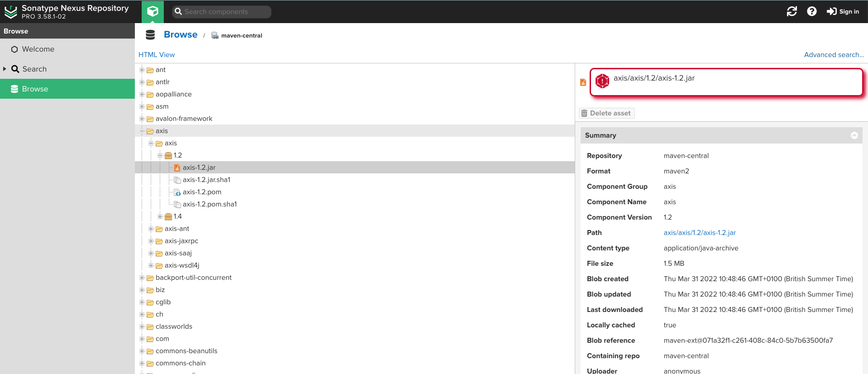The height and width of the screenshot is (374, 868).
Task: Click the magnifier icon in search box
Action: click(178, 12)
